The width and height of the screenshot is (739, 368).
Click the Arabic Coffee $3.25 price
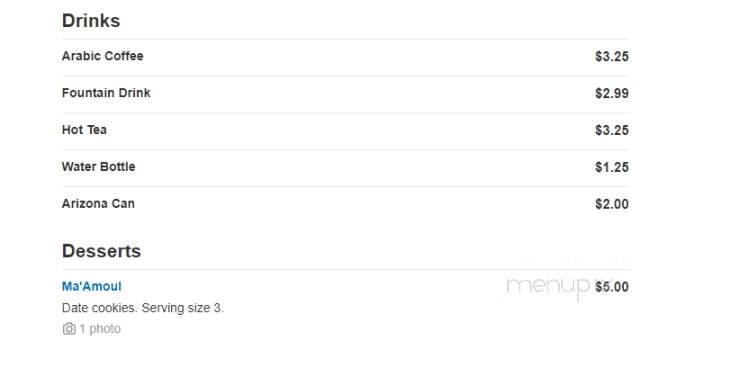tap(612, 57)
